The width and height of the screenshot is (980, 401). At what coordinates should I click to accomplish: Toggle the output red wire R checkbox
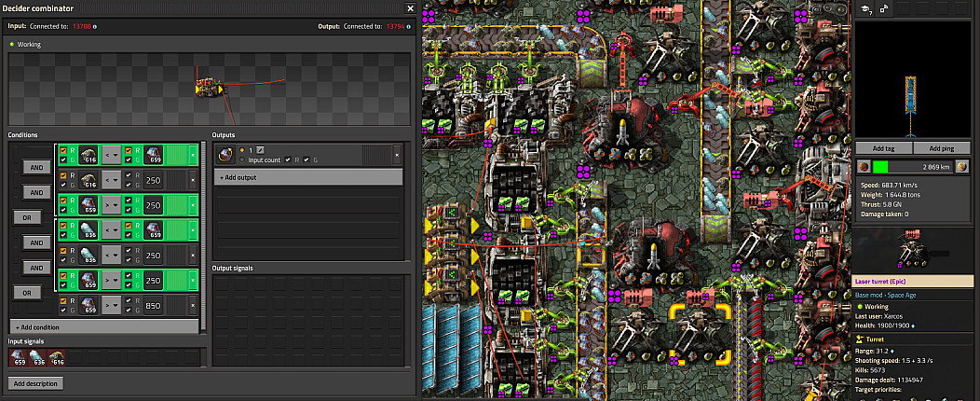288,159
